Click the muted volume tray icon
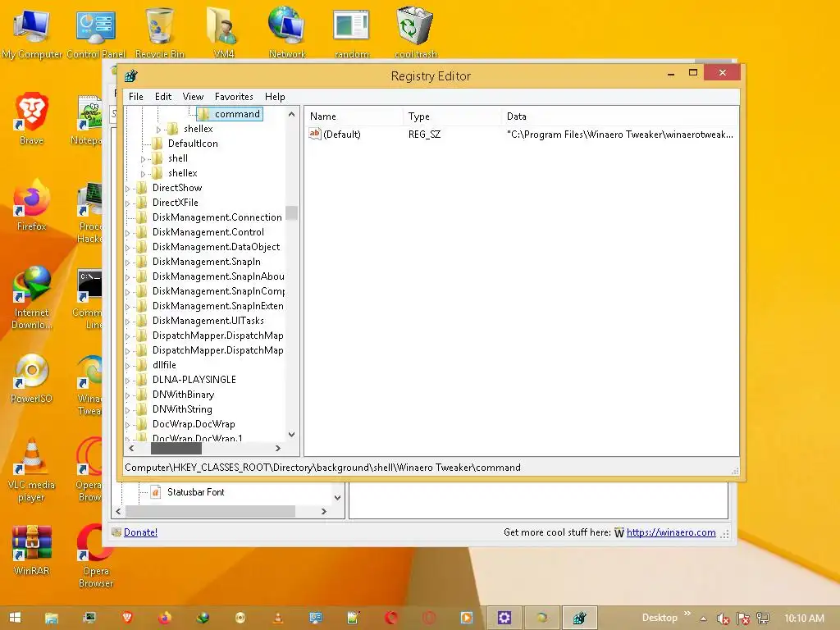The height and width of the screenshot is (630, 840). pos(724,619)
